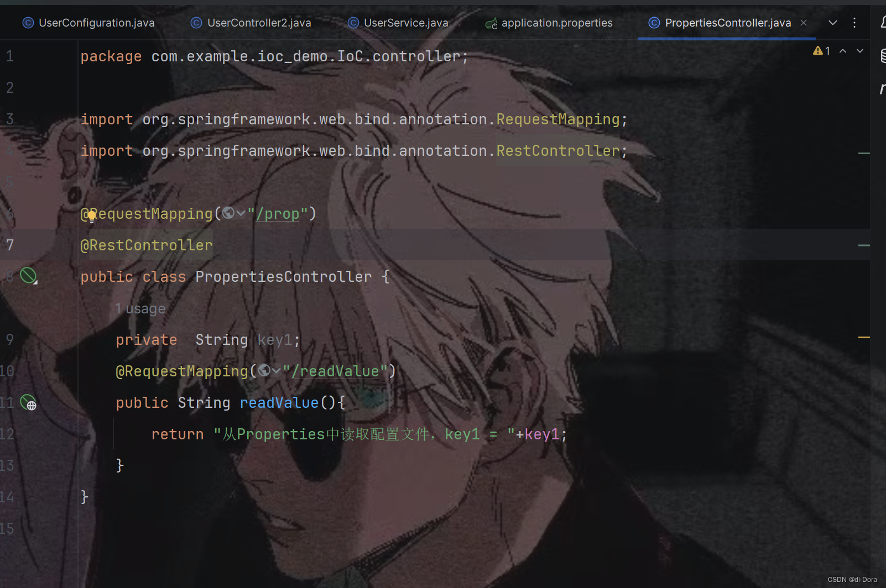This screenshot has width=886, height=588.
Task: Click the /prop mapping path
Action: 278,214
